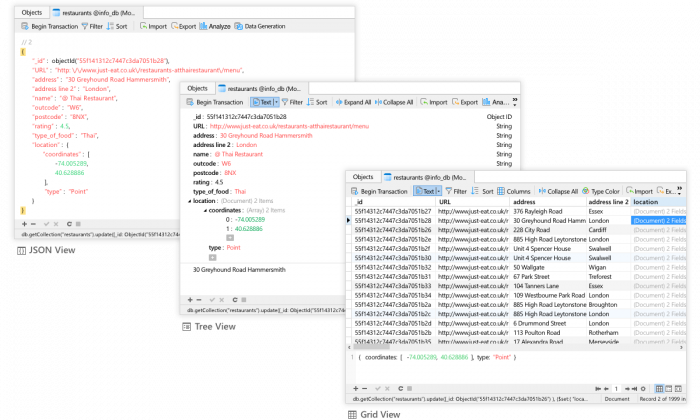
Task: Click the URL value link in Tree View
Action: click(289, 126)
